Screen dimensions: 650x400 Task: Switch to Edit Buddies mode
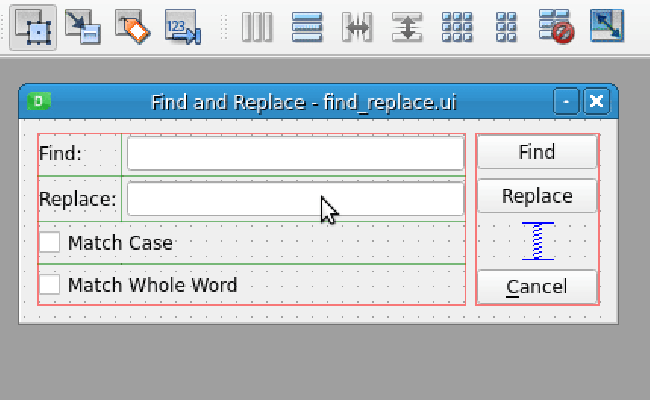pos(133,27)
